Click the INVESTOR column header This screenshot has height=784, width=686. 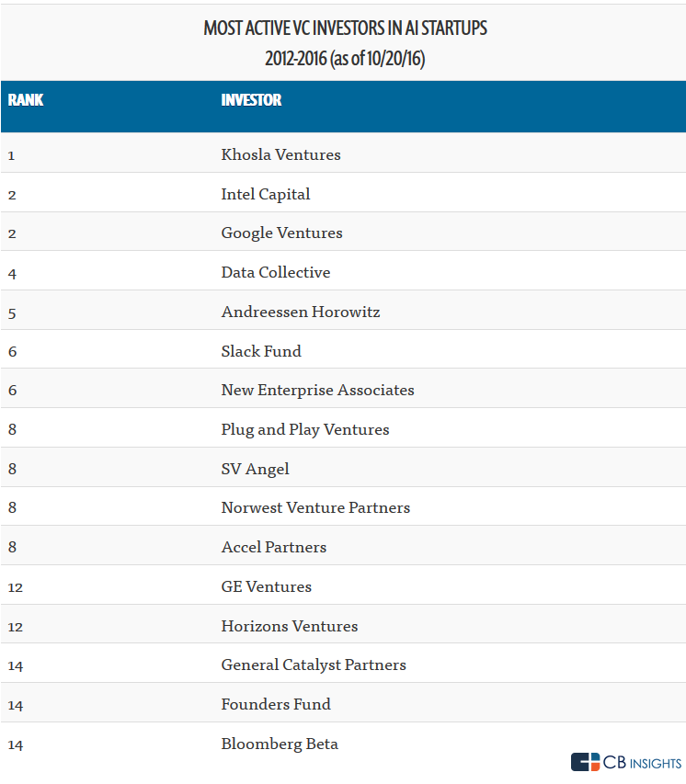[251, 100]
